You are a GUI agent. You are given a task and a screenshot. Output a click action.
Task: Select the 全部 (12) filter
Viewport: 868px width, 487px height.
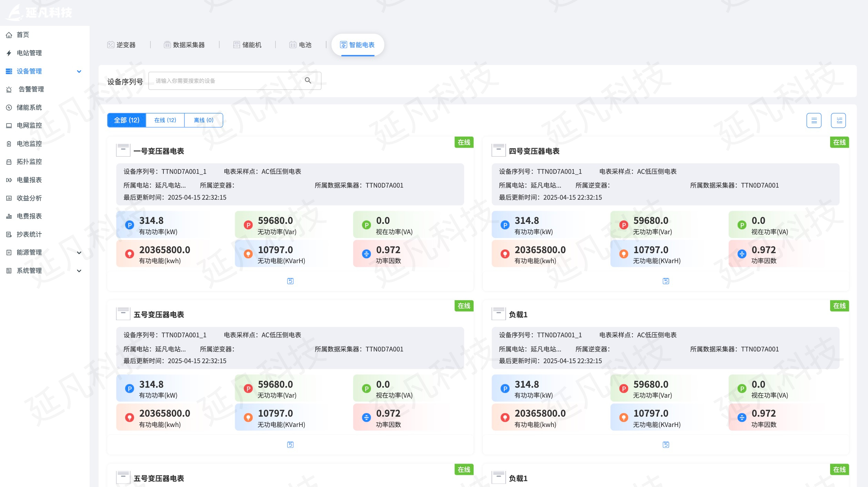127,120
